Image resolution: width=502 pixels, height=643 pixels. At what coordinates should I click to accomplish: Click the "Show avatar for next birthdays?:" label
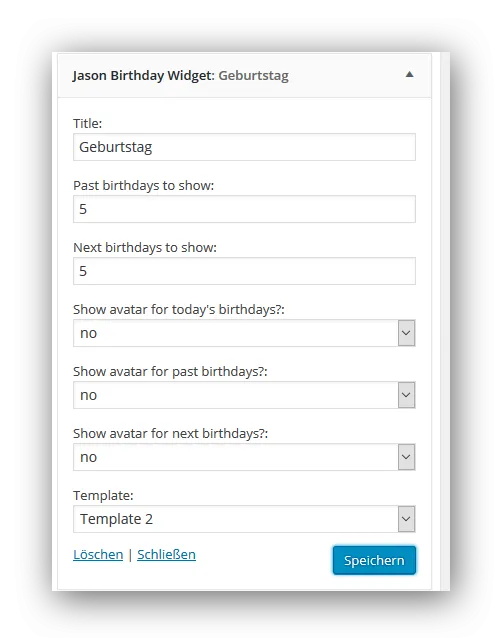171,433
